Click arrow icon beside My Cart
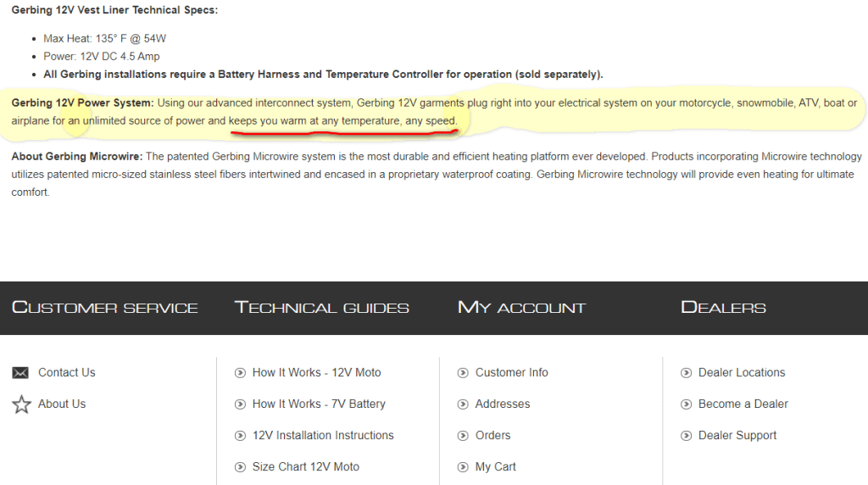 [463, 467]
